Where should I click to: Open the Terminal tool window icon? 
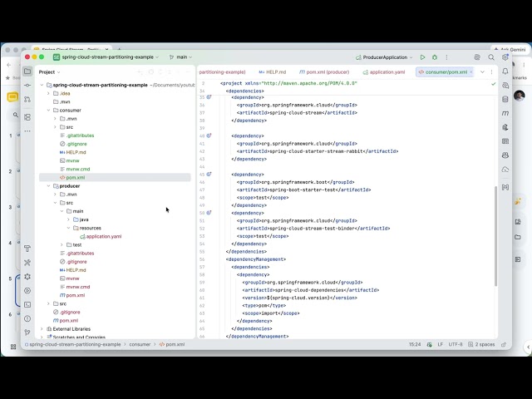coord(27,305)
